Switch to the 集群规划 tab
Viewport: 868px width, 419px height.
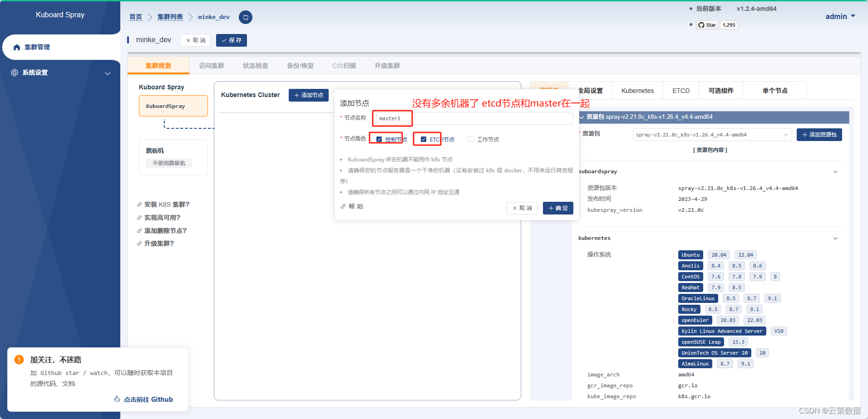(158, 66)
